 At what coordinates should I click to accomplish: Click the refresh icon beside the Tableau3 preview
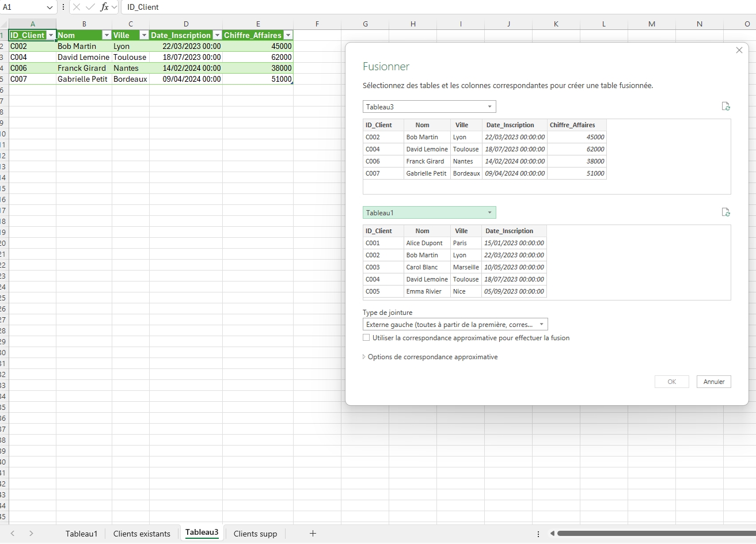(726, 106)
